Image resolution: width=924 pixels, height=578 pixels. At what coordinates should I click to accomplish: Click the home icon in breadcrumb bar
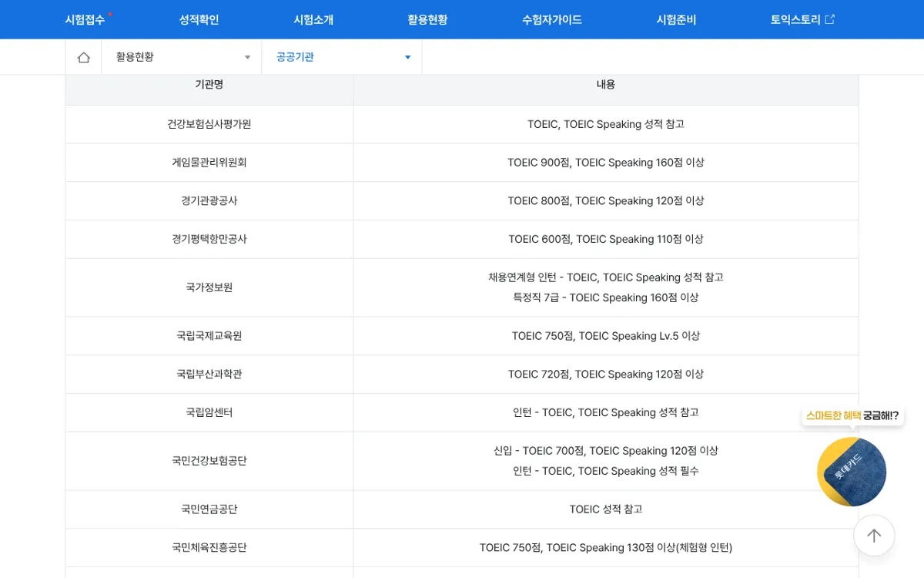pos(84,57)
